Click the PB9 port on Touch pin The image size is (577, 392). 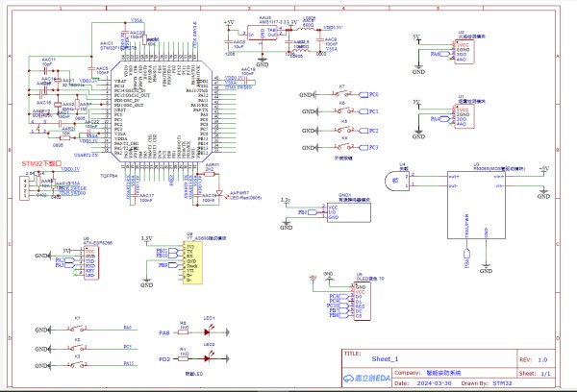point(168,265)
